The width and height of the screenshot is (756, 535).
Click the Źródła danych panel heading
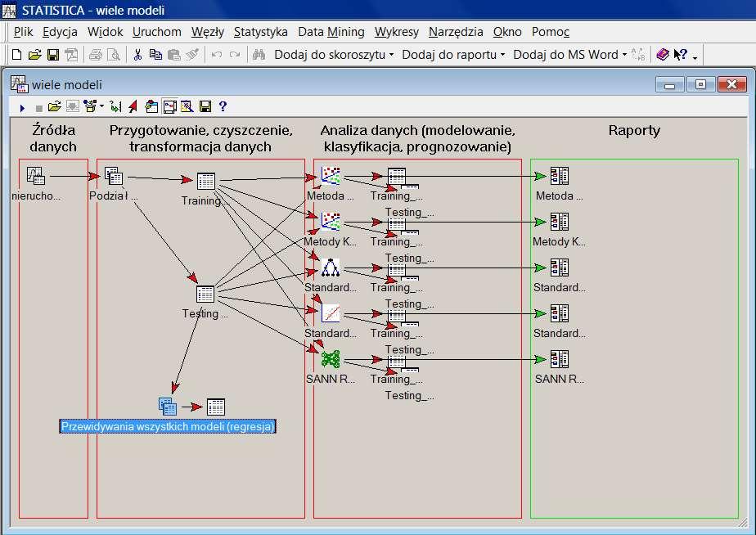coord(53,138)
